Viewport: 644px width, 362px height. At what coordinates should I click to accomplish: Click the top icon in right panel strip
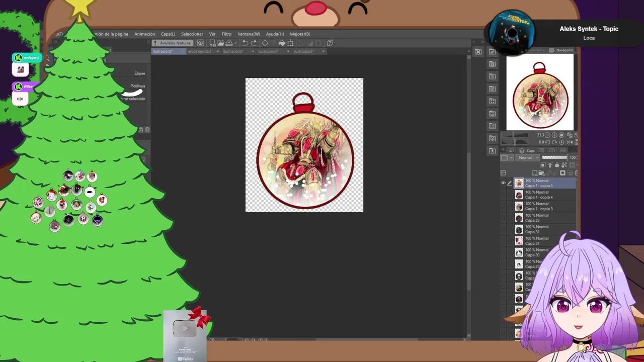[x=492, y=52]
